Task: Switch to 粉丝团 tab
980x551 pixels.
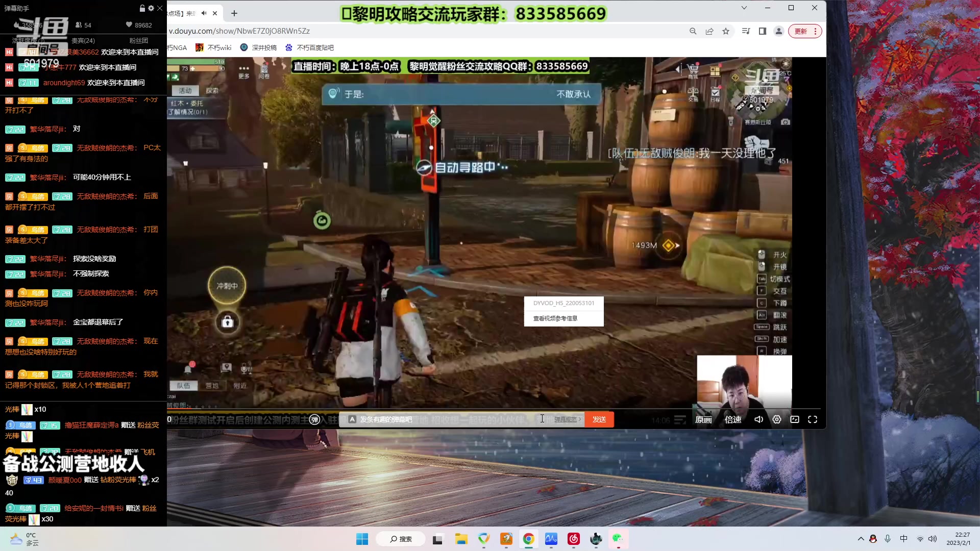Action: point(138,40)
